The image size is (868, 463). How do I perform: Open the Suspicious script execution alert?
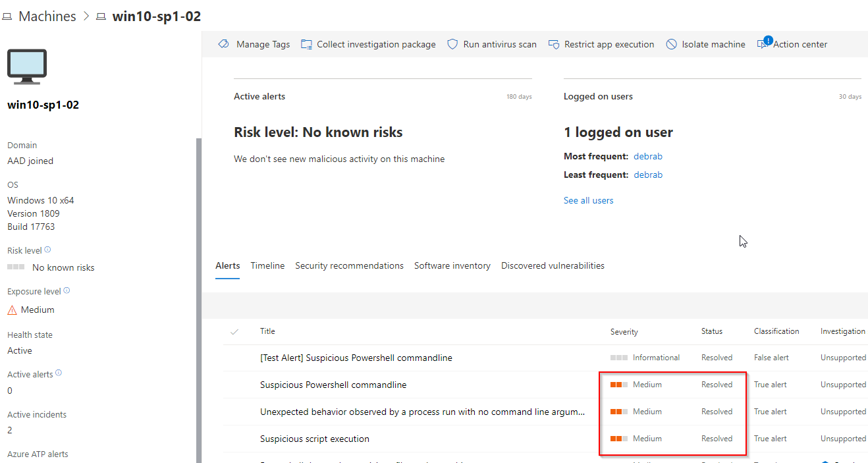[314, 439]
